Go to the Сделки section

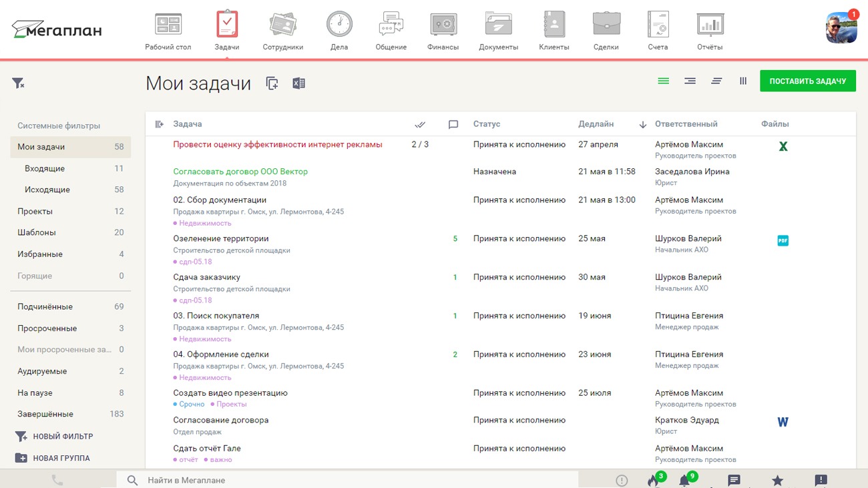coord(606,31)
